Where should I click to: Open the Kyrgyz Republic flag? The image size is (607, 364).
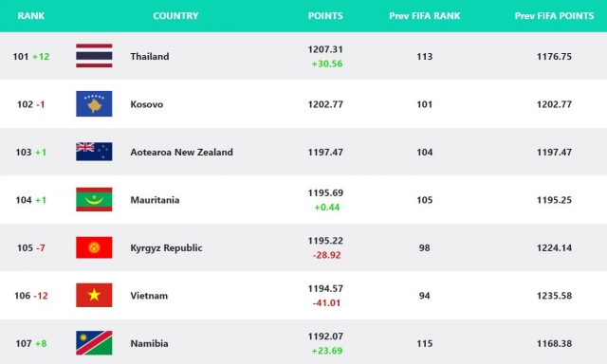pos(94,247)
